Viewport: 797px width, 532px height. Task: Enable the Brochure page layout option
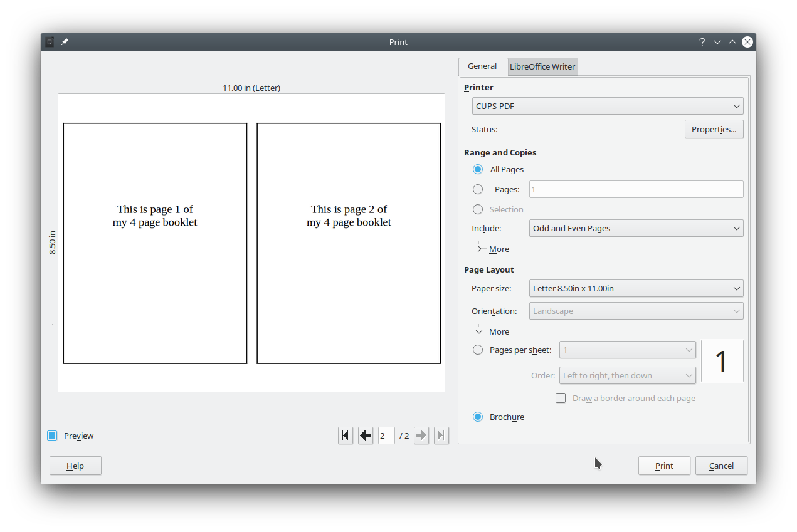pos(478,417)
